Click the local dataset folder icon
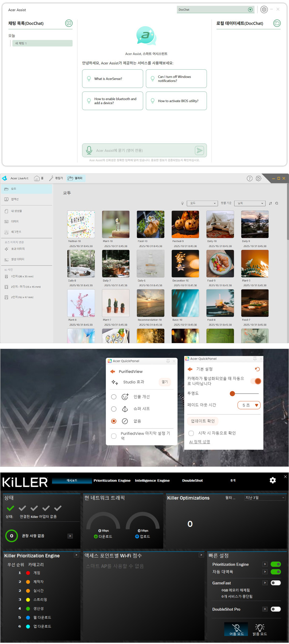The height and width of the screenshot is (644, 289). tap(277, 23)
